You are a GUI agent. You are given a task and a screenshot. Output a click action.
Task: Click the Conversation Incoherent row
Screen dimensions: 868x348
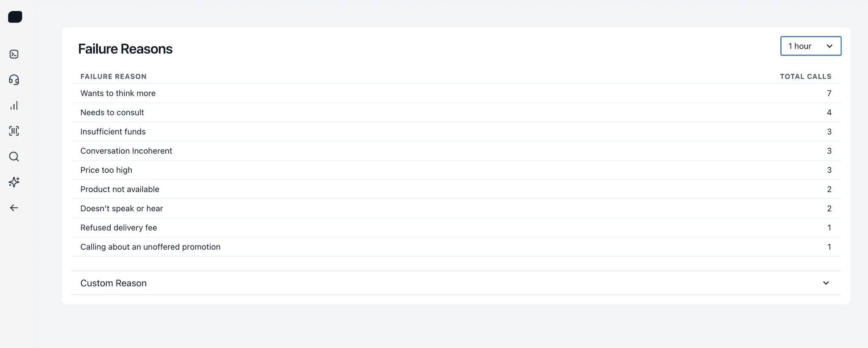126,151
